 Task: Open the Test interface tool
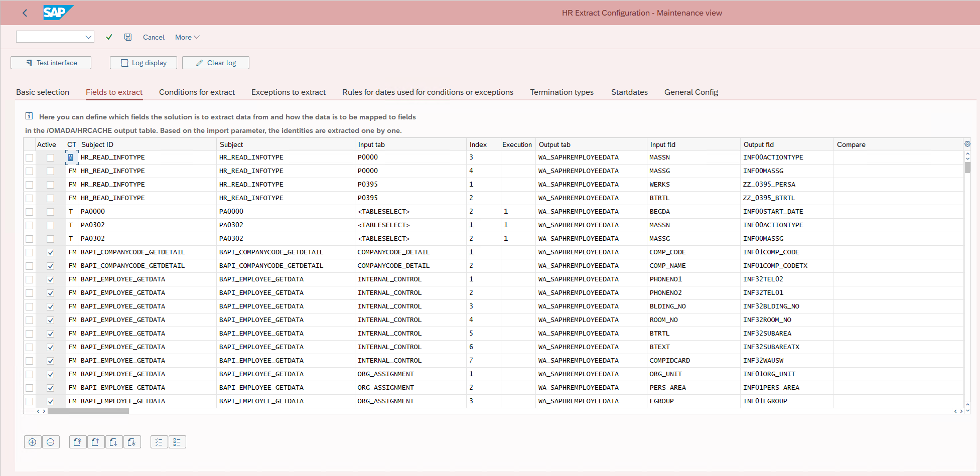coord(51,63)
